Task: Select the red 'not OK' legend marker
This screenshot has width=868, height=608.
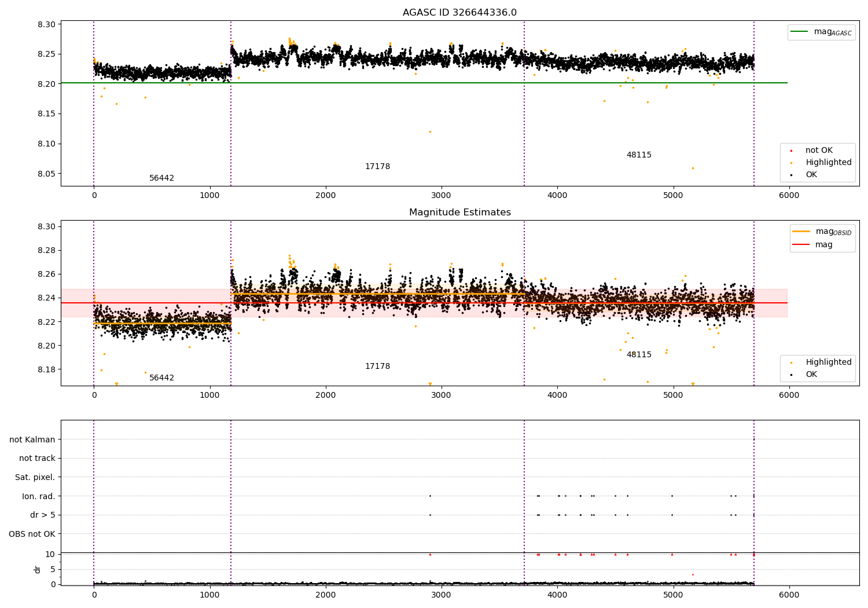Action: tap(791, 151)
